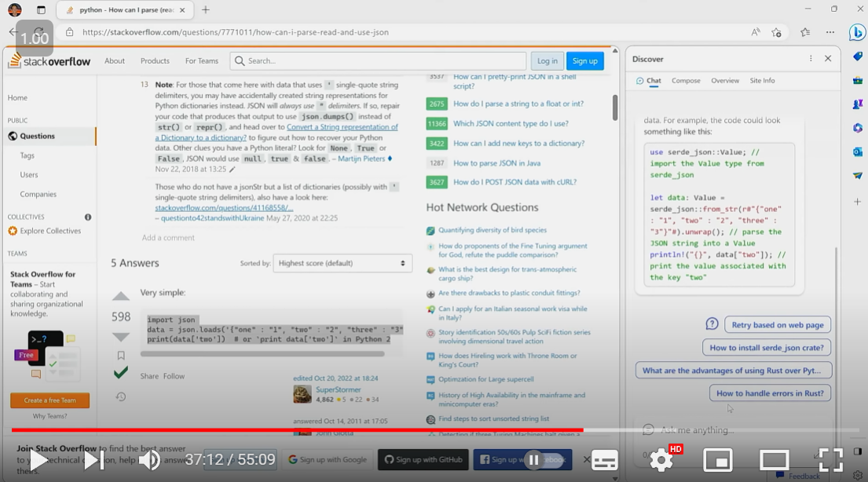
Task: Open the Sorted by dropdown
Action: (342, 264)
